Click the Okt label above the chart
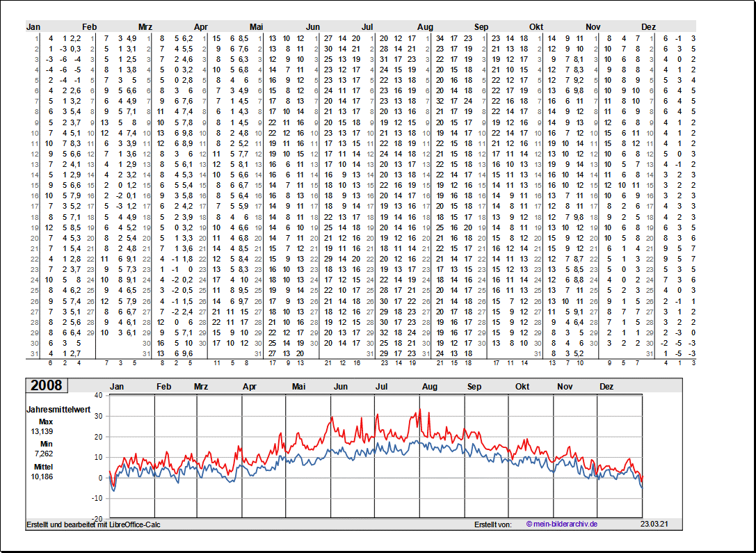 pyautogui.click(x=522, y=386)
